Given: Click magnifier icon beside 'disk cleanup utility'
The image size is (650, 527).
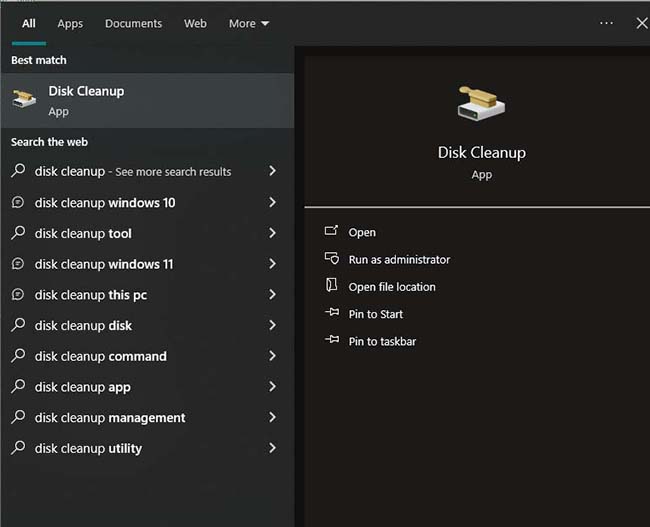Looking at the screenshot, I should click(x=18, y=447).
